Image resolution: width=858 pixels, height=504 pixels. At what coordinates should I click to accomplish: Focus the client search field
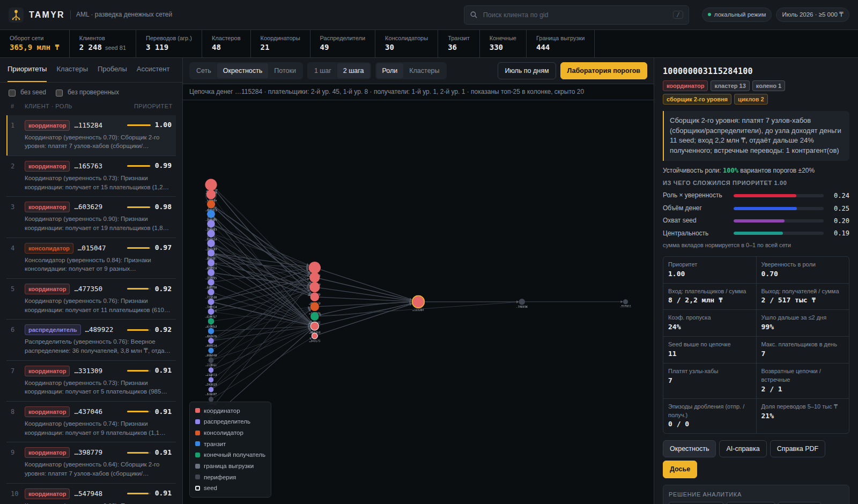576,15
